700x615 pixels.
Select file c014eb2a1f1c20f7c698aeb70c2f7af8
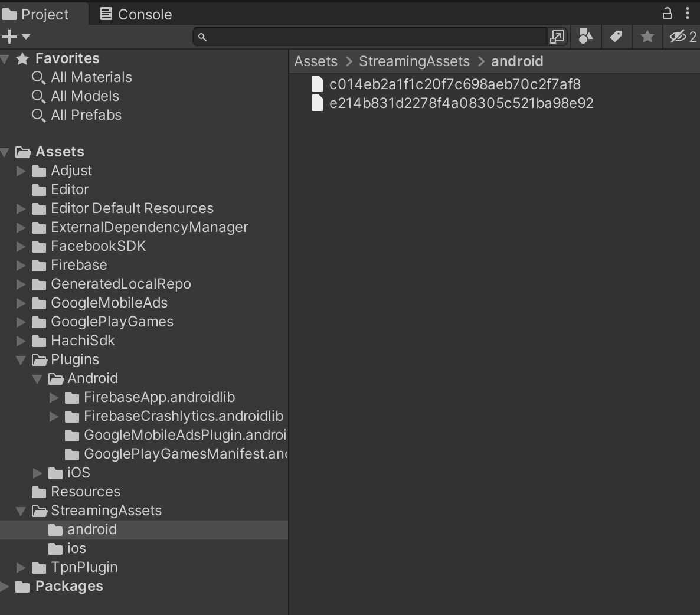[x=455, y=84]
